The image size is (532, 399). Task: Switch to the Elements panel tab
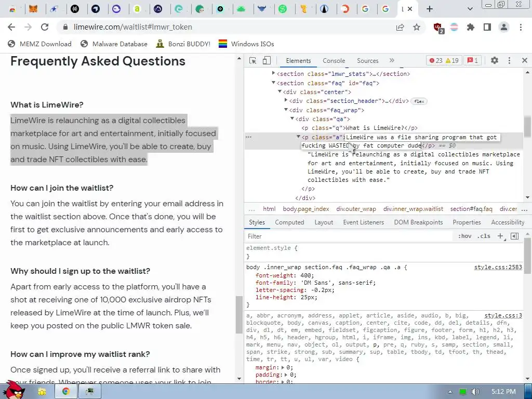point(298,61)
